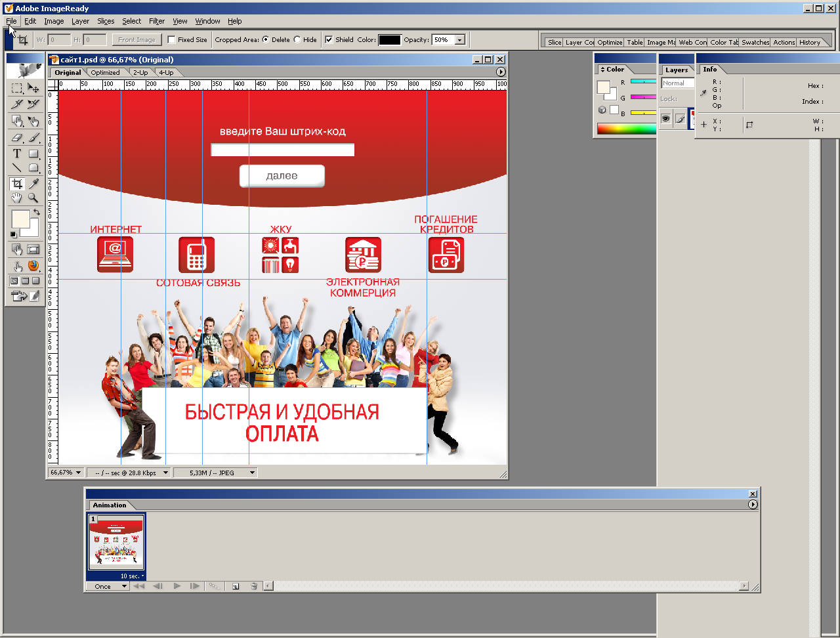Select Delete for cropped area

[266, 39]
